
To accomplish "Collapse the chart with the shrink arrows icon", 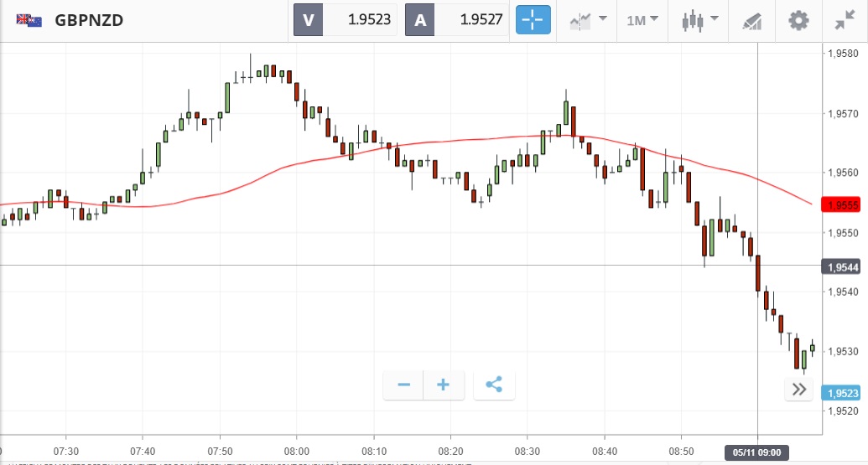I will [x=845, y=20].
